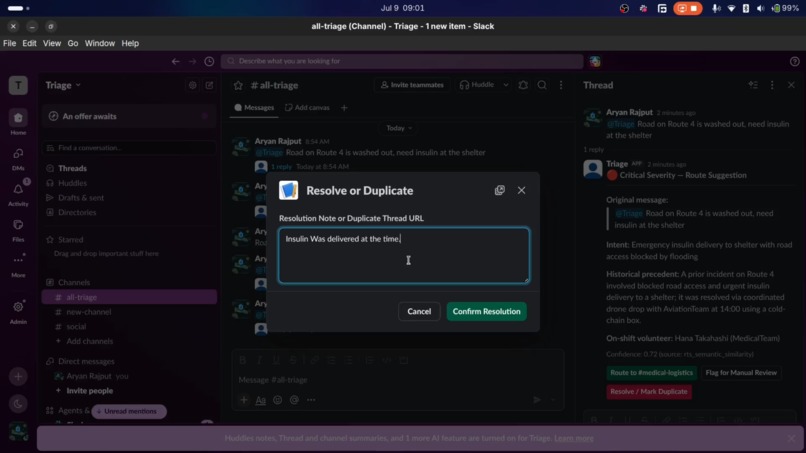This screenshot has width=806, height=453.
Task: Click the Slack search bar
Action: point(402,61)
